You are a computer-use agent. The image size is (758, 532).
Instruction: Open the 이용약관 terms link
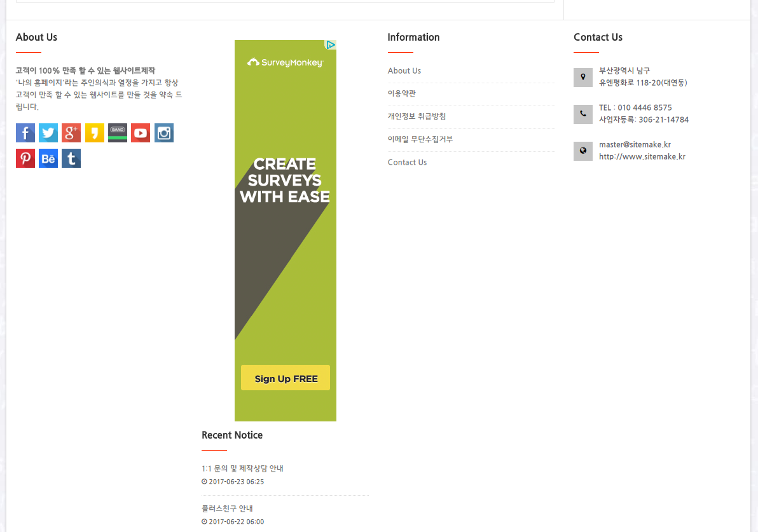coord(402,93)
